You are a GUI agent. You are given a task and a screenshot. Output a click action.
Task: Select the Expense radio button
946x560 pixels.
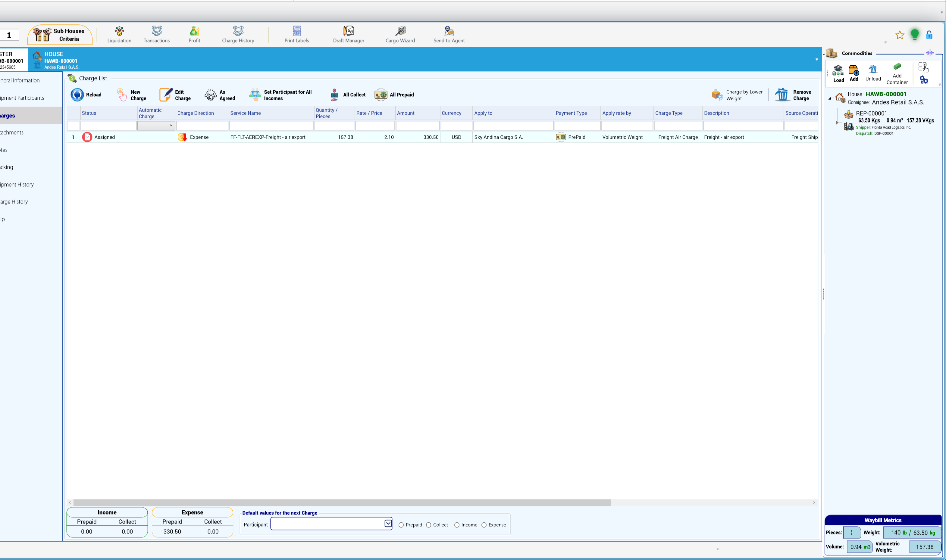tap(484, 525)
